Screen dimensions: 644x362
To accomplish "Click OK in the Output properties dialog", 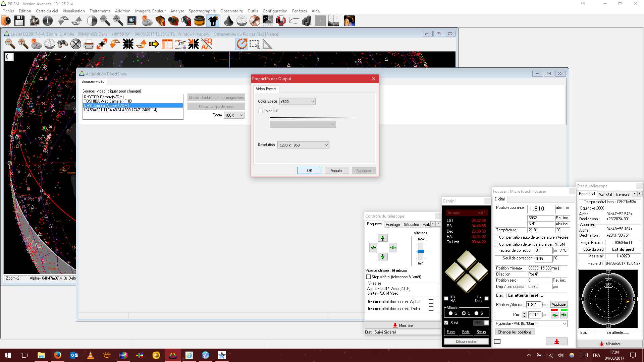I will 309,171.
